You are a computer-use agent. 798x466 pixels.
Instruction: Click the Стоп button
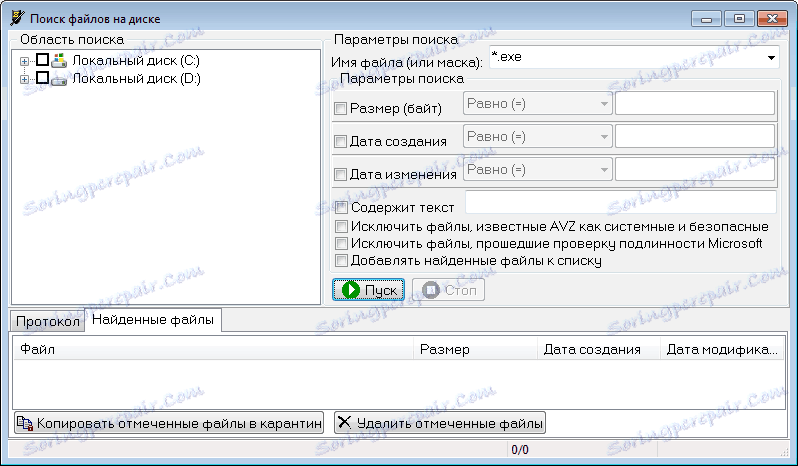coord(448,290)
